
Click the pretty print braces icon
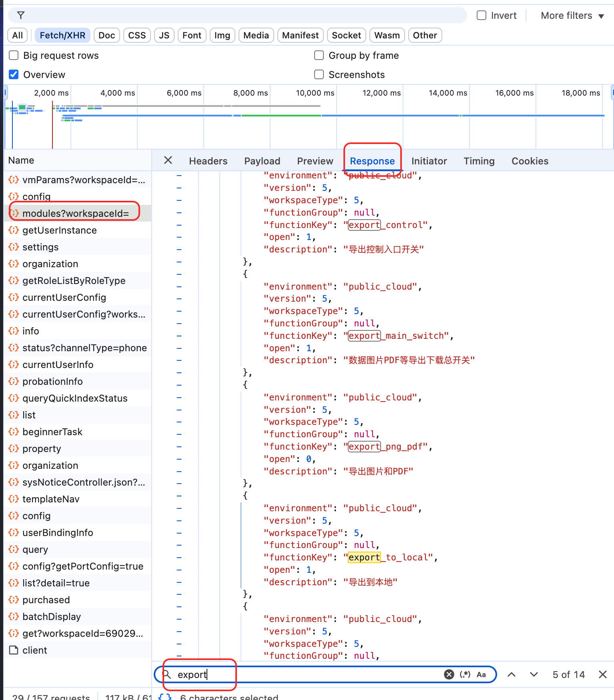coord(165,697)
